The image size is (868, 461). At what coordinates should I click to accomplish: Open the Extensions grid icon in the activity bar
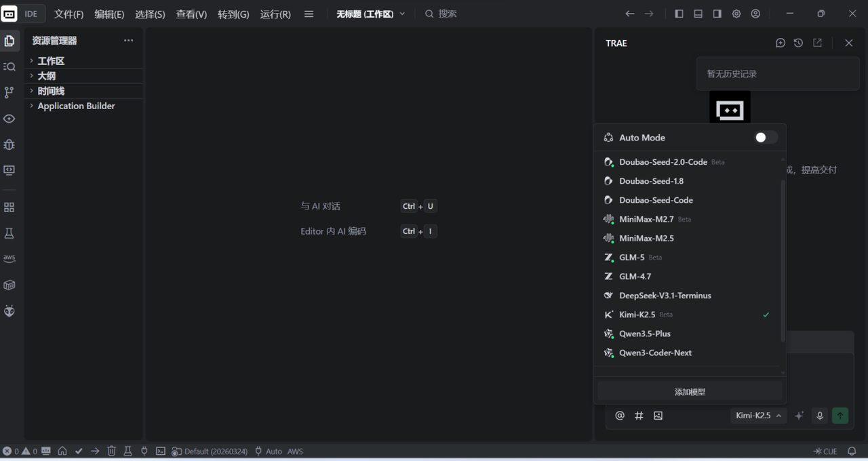[x=9, y=207]
